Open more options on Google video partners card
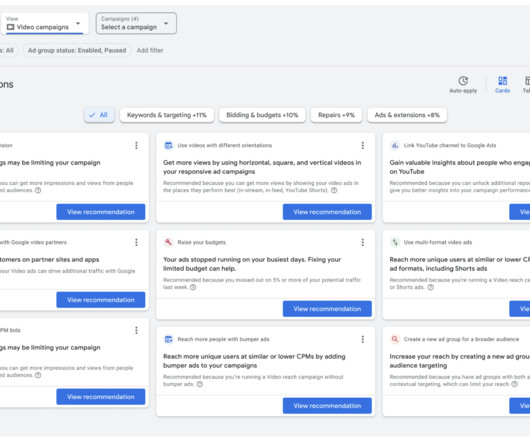 136,242
